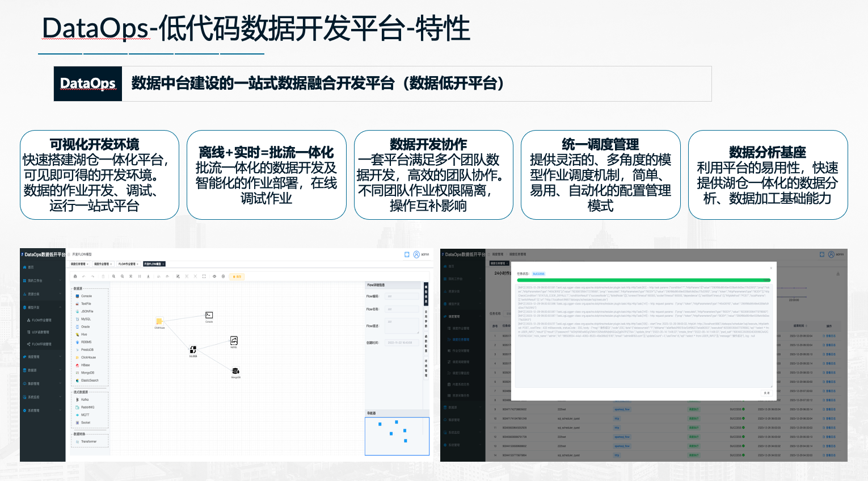This screenshot has width=868, height=481.
Task: Collapse 模型开发 in the left window sidebar
Action: (x=43, y=307)
